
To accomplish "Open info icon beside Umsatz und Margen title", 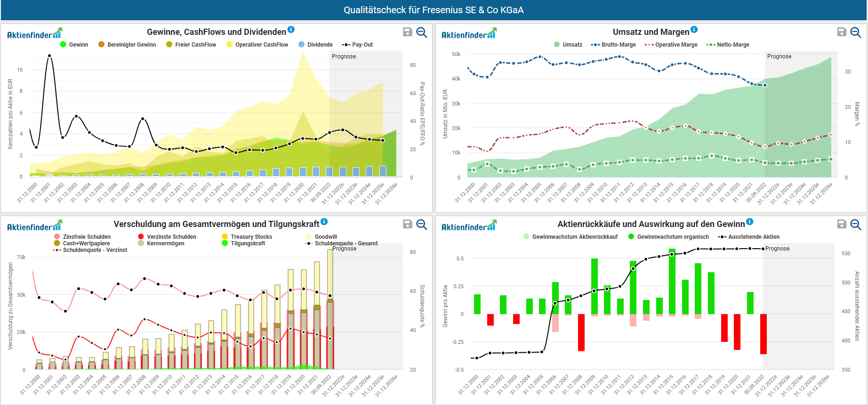I will (x=694, y=30).
